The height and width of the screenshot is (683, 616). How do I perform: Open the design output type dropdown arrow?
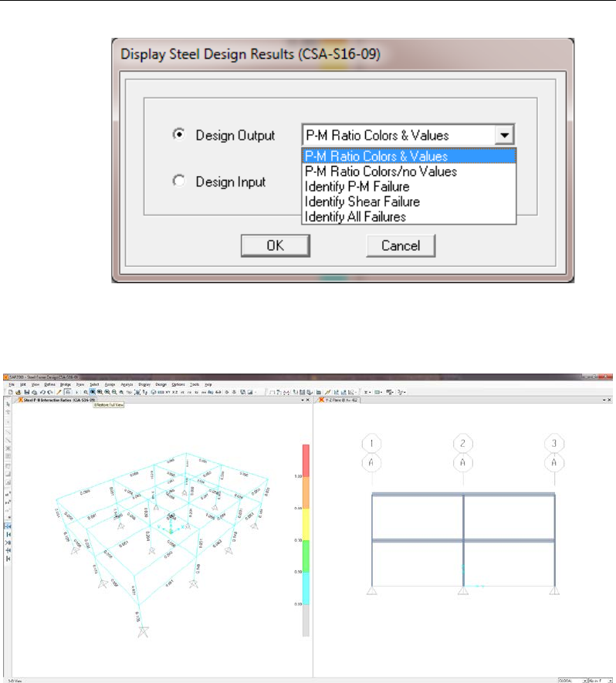pyautogui.click(x=504, y=135)
